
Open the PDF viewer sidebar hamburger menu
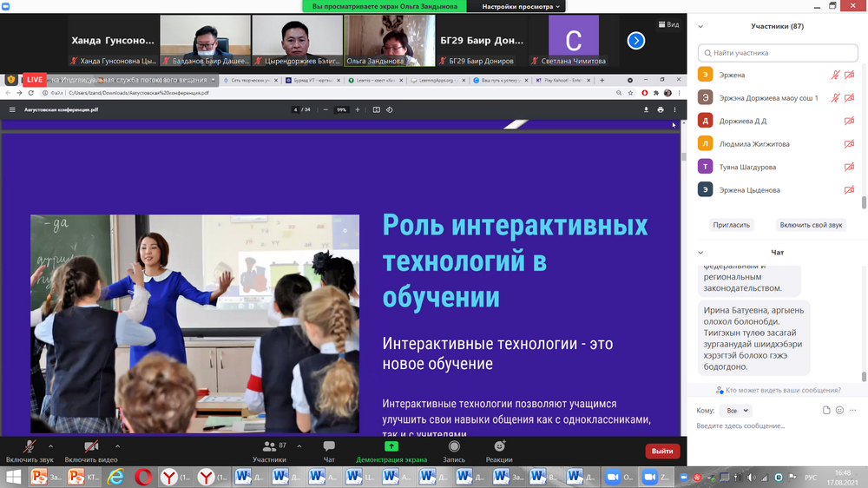[12, 109]
